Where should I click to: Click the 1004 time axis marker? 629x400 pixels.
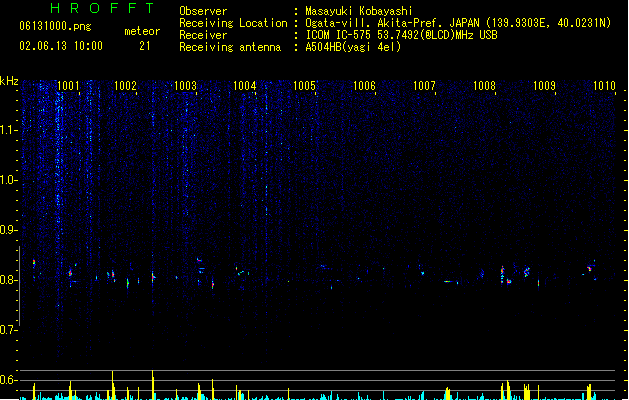point(245,85)
